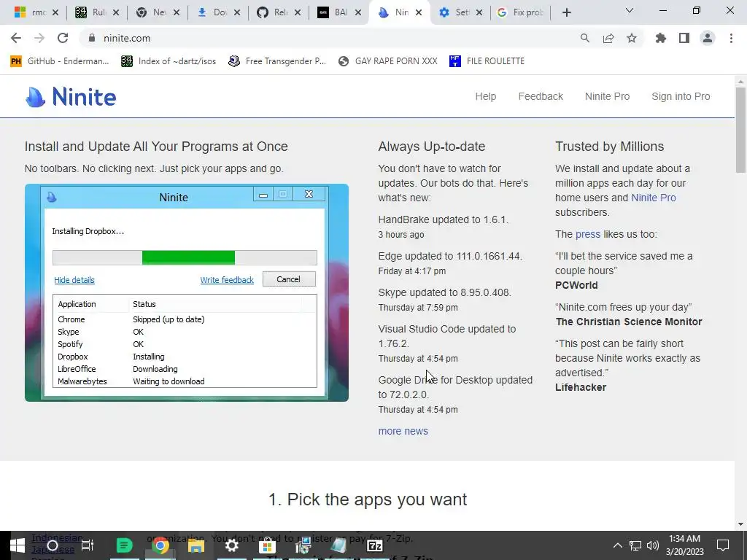Open Cortana search circle on taskbar
The image size is (747, 560).
tap(53, 545)
